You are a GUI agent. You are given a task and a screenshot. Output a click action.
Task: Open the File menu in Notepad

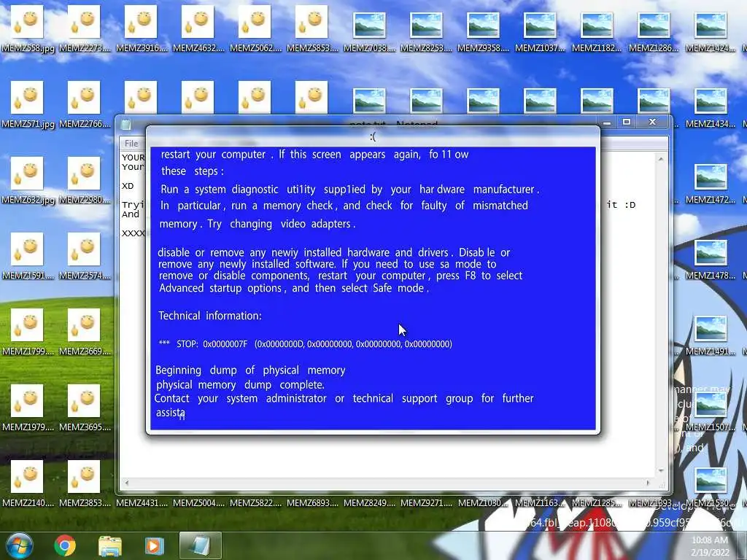pyautogui.click(x=131, y=144)
